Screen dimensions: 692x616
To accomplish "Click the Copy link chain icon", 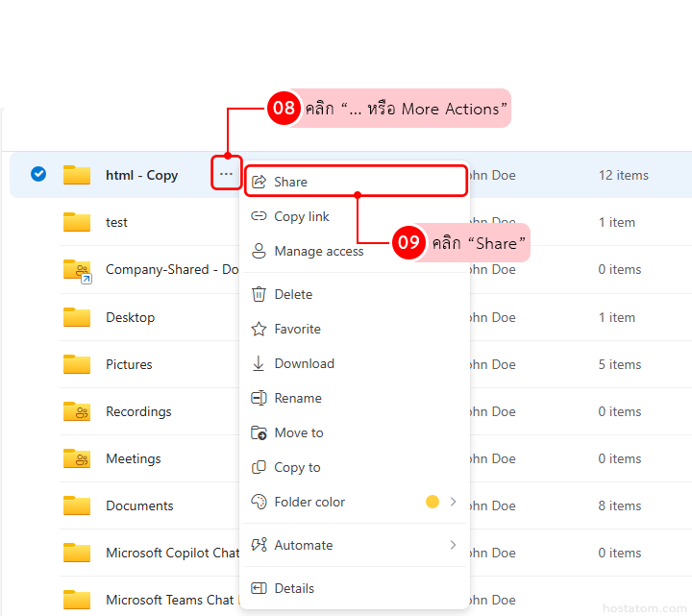I will [259, 216].
